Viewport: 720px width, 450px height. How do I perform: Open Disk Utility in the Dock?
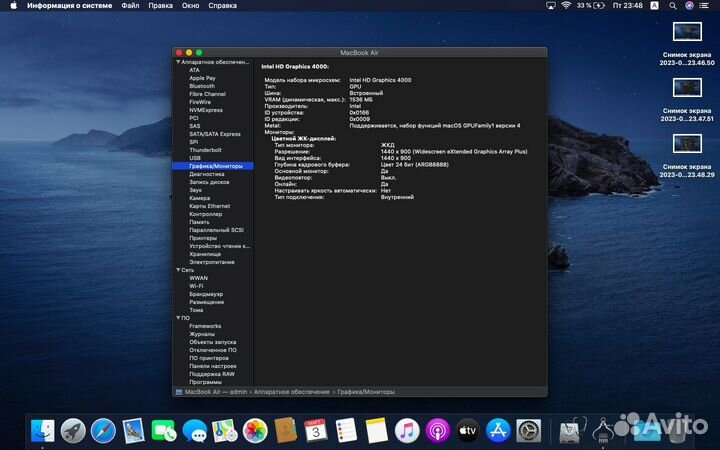[x=572, y=431]
